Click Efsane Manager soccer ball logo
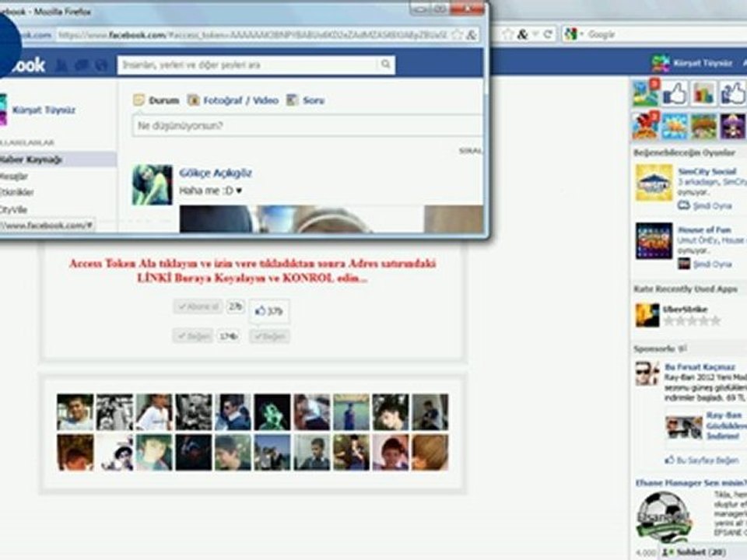Image resolution: width=747 pixels, height=560 pixels. [x=663, y=517]
